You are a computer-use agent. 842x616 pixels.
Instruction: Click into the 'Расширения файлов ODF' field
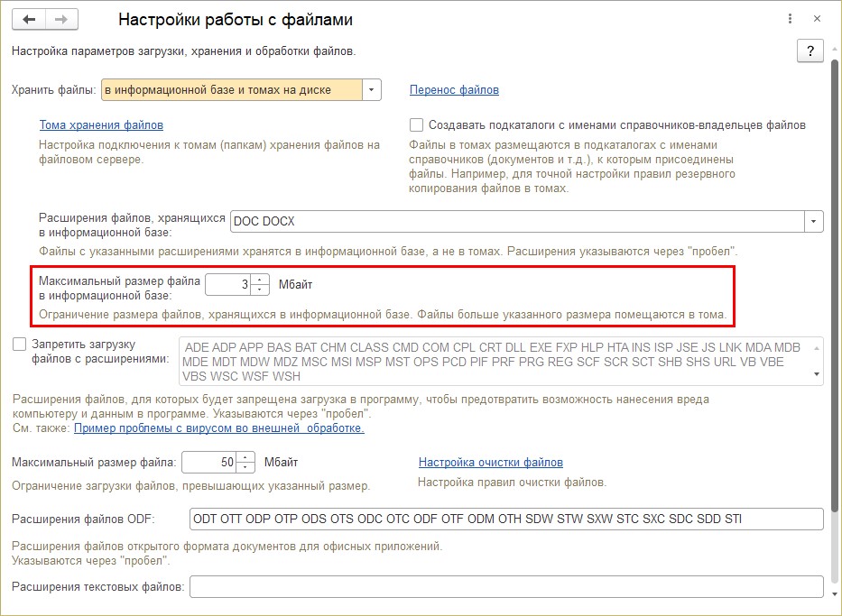[x=506, y=519]
